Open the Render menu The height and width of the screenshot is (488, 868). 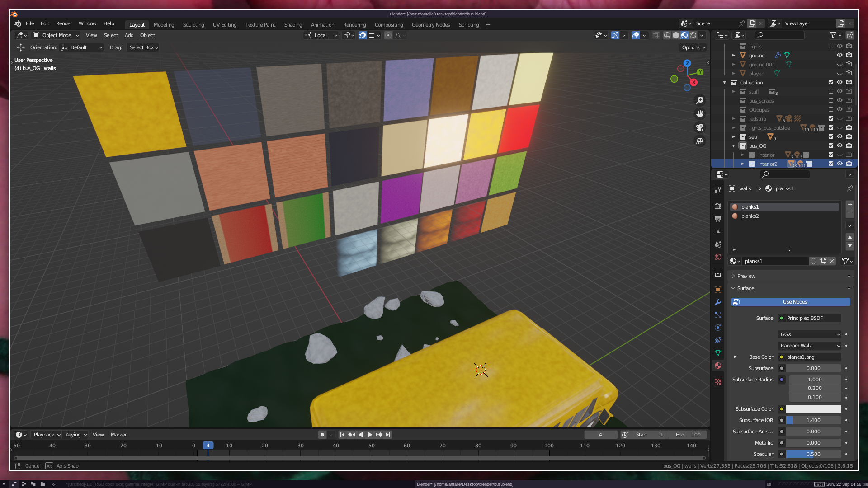click(x=64, y=23)
